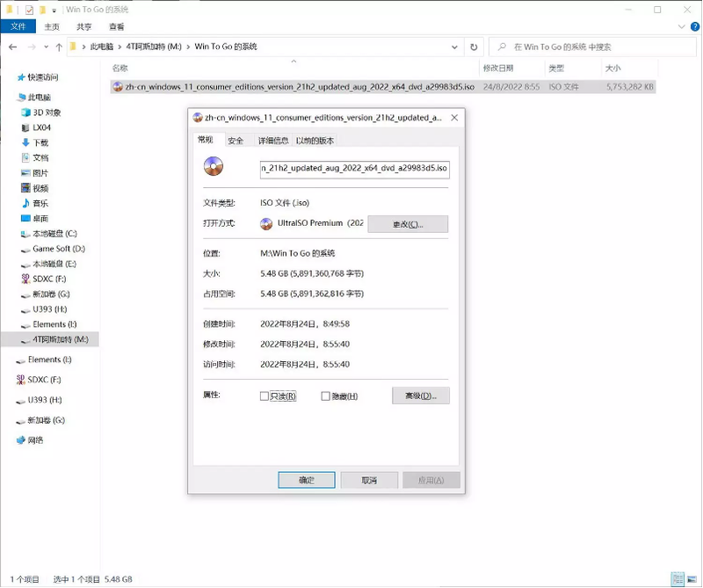Click the UltraISO Premium program icon
This screenshot has width=703, height=588.
(266, 224)
